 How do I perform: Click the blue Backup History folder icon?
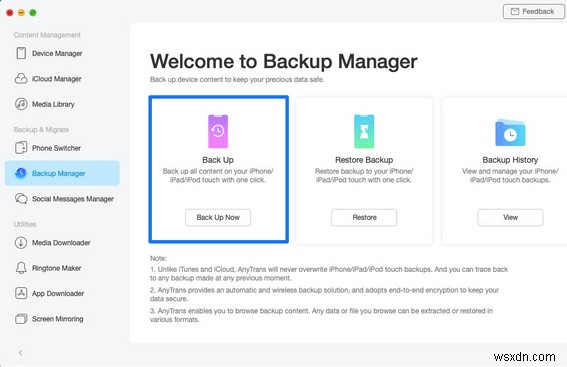[510, 133]
